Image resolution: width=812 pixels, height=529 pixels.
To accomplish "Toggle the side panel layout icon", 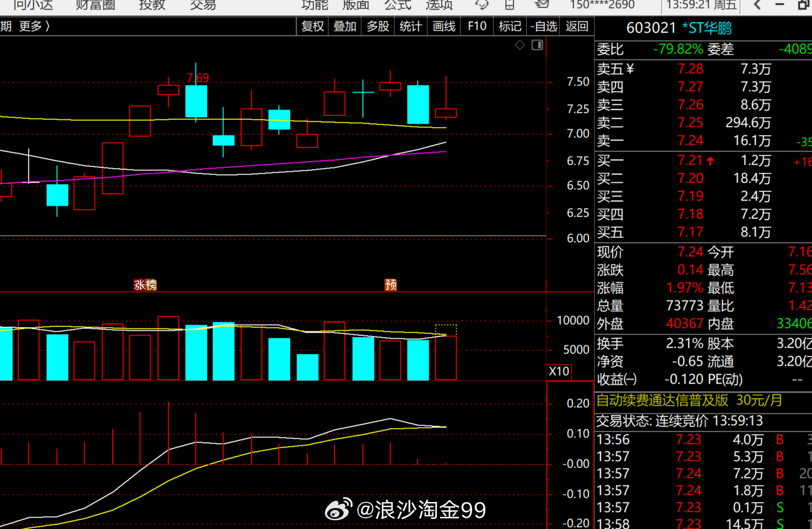I will click(537, 45).
